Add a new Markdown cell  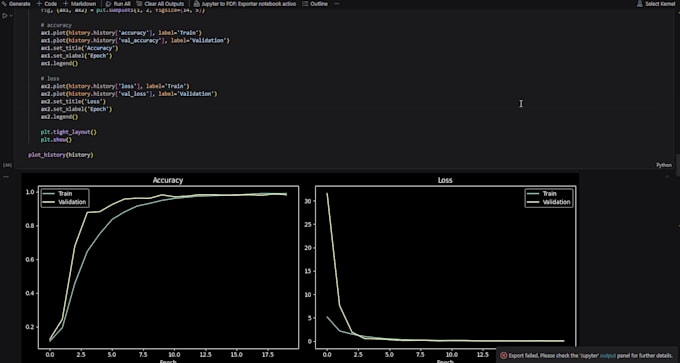79,3
